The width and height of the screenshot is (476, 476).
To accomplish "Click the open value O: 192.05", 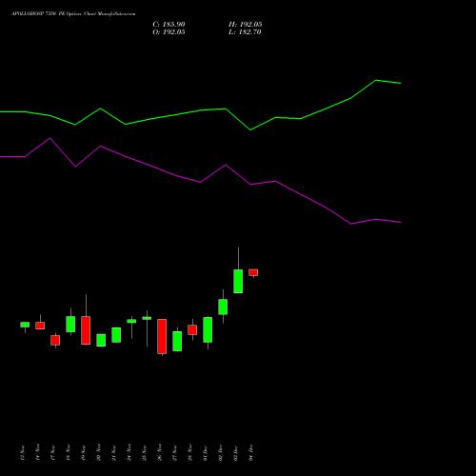I will tap(169, 32).
